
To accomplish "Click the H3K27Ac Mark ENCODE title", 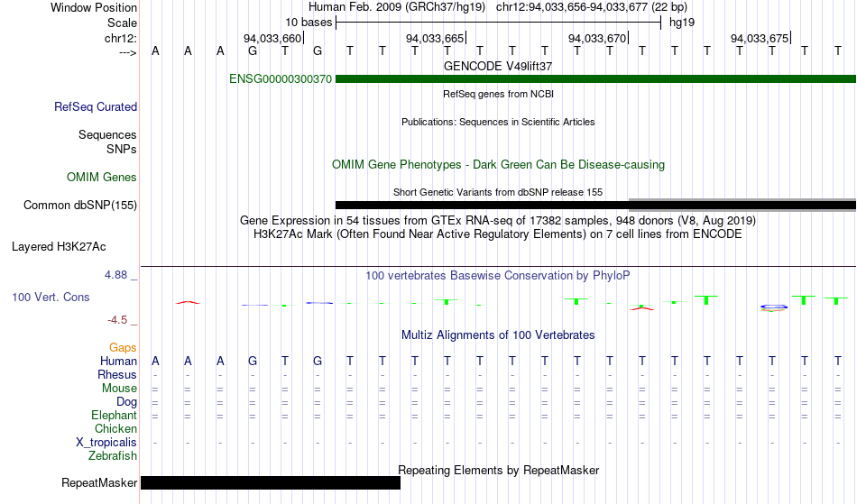I will 498,234.
